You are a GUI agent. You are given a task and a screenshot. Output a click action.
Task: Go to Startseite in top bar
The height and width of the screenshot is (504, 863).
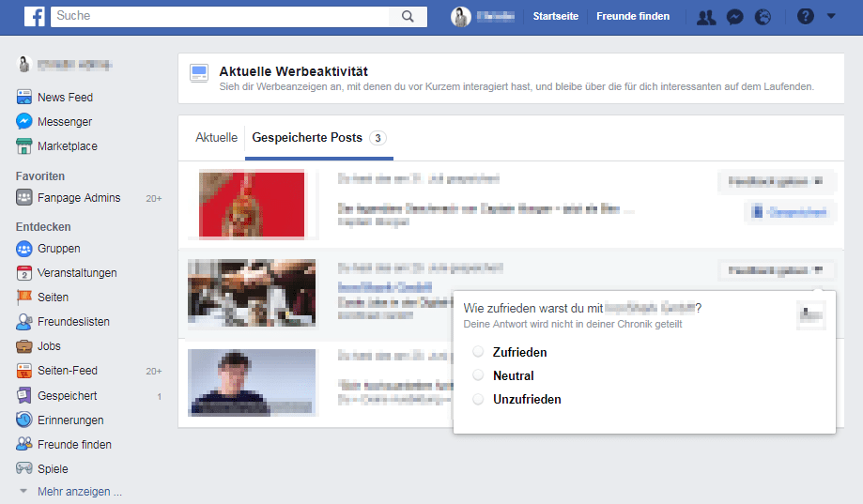[555, 17]
